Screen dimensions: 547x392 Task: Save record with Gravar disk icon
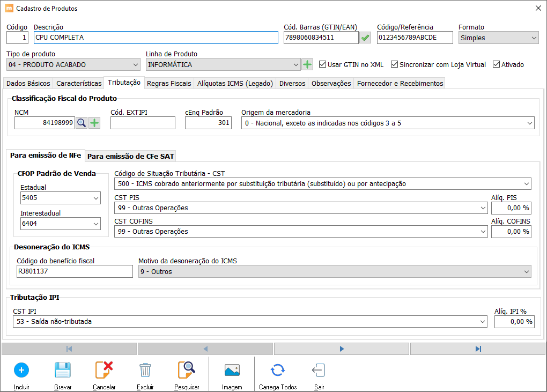[63, 370]
